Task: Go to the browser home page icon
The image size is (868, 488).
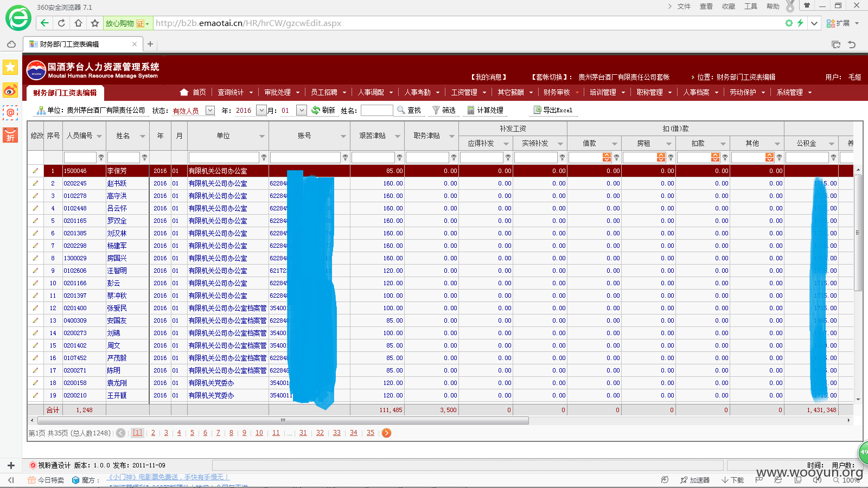Action: click(x=78, y=23)
